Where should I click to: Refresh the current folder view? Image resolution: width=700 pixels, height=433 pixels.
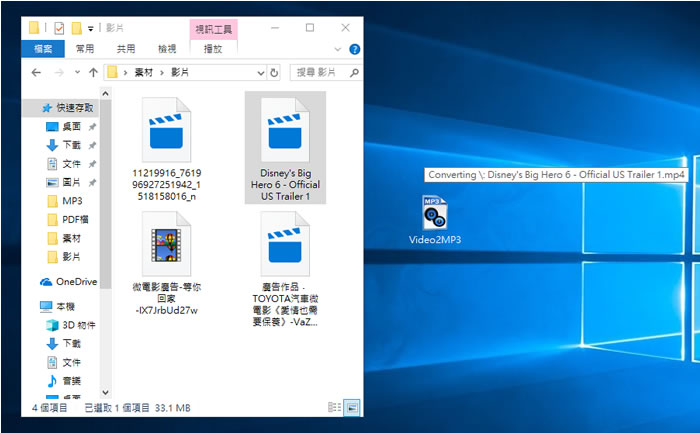point(274,73)
